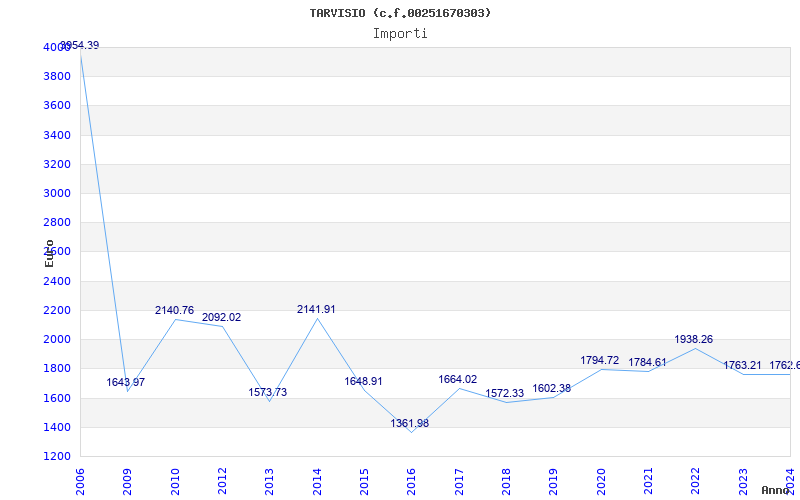800x500 pixels.
Task: Click the data label 1794.72
Action: (599, 360)
